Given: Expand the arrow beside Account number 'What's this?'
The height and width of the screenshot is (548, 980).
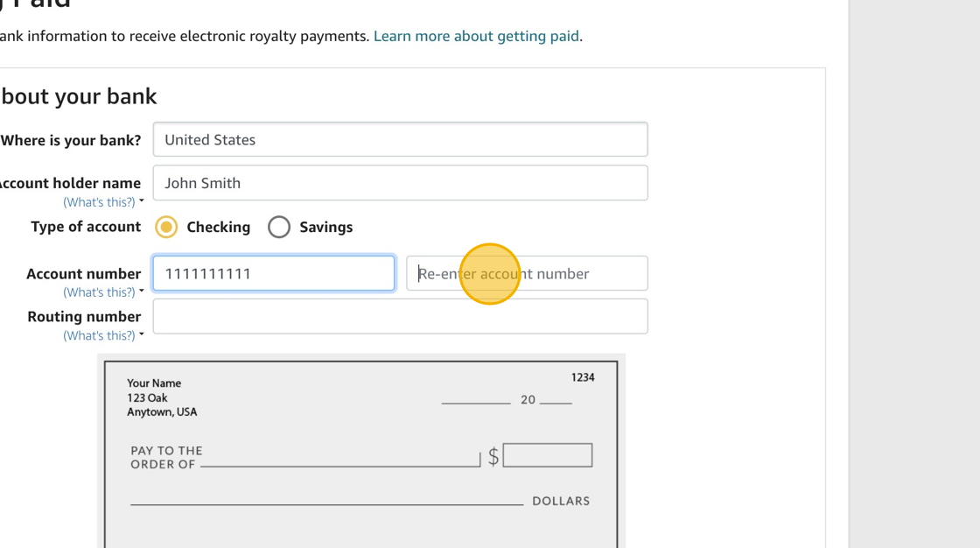Looking at the screenshot, I should click(x=142, y=292).
